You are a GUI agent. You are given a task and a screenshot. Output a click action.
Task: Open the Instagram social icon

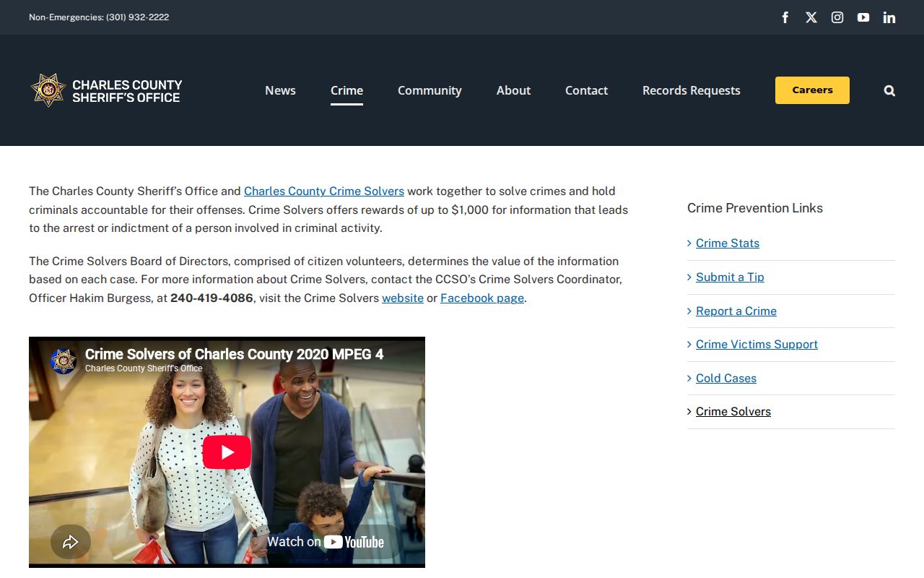(x=837, y=17)
